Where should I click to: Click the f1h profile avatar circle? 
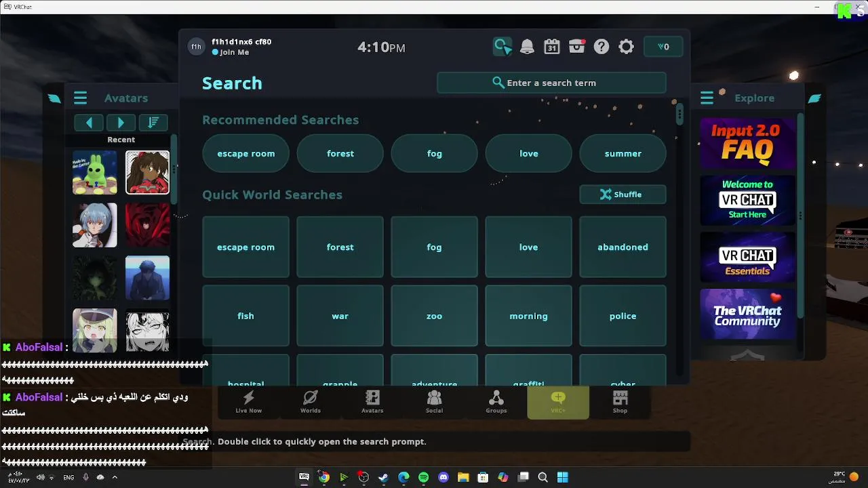[x=196, y=47]
